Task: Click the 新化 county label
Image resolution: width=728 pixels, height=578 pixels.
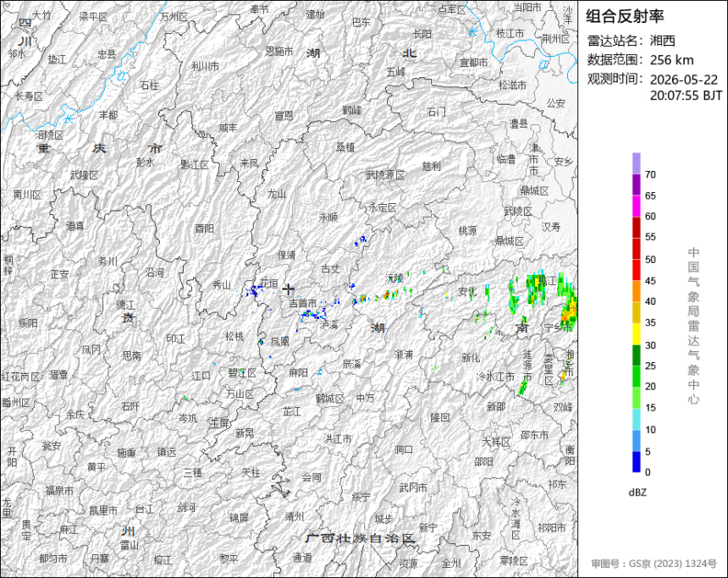Action: pos(471,357)
